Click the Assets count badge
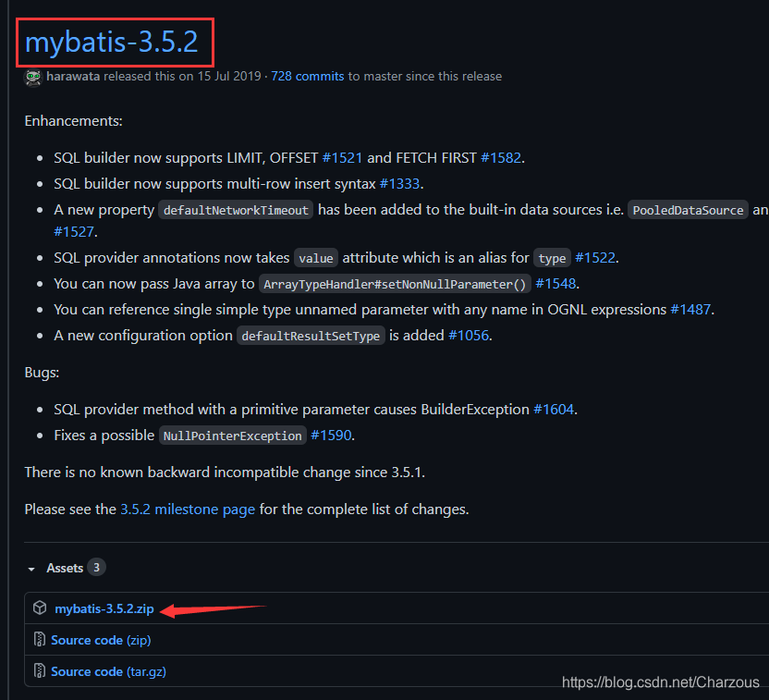 (x=97, y=567)
